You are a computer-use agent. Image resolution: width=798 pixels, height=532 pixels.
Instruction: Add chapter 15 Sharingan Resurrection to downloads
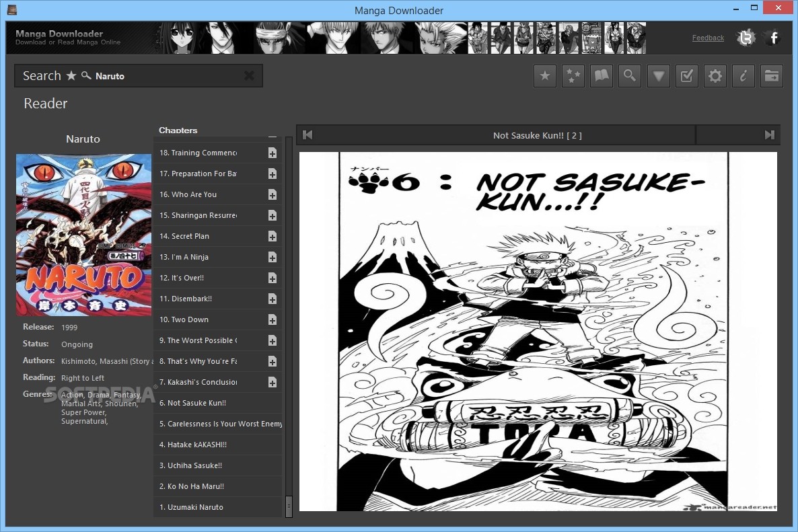click(x=273, y=216)
